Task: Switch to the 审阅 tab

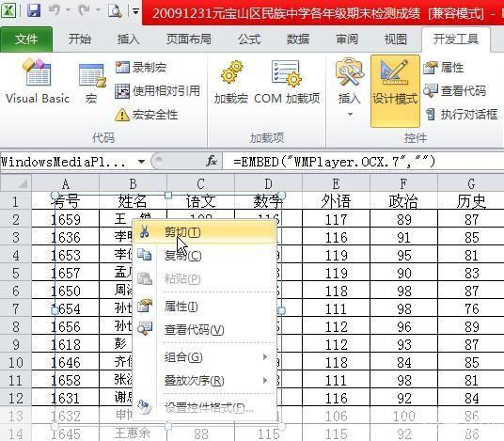Action: [347, 39]
